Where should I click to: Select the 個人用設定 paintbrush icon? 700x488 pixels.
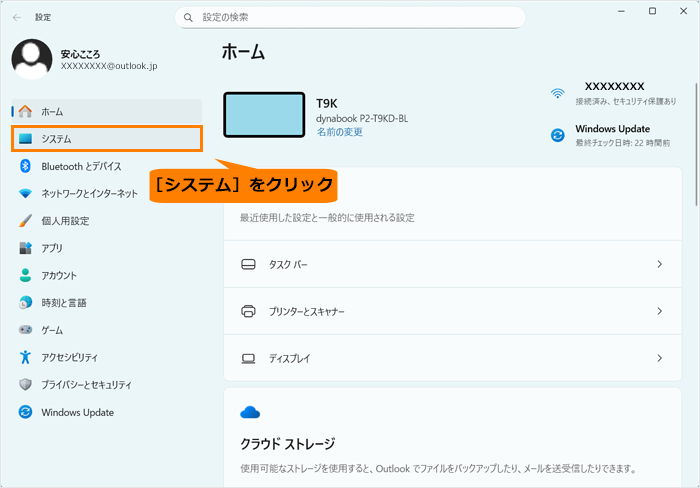pos(26,221)
